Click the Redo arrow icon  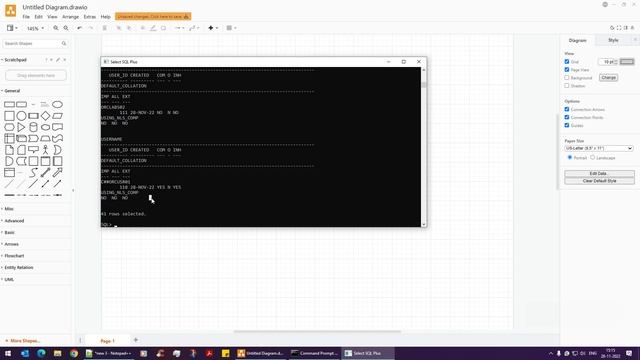[91, 28]
